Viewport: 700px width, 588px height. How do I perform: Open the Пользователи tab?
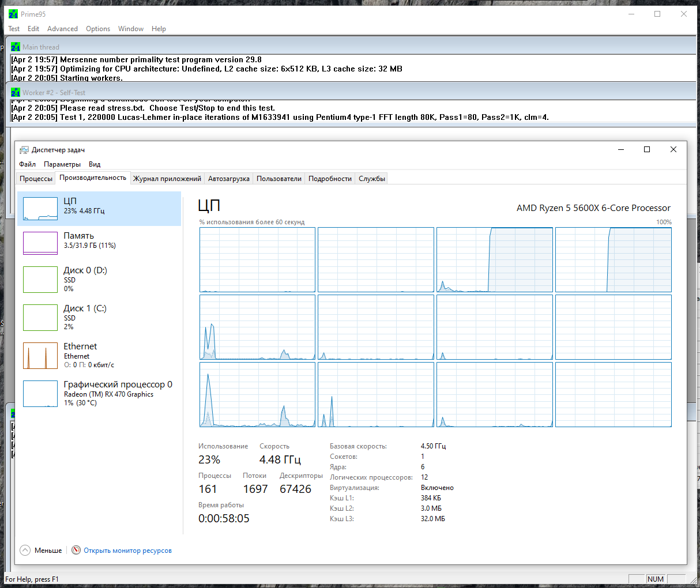[279, 179]
